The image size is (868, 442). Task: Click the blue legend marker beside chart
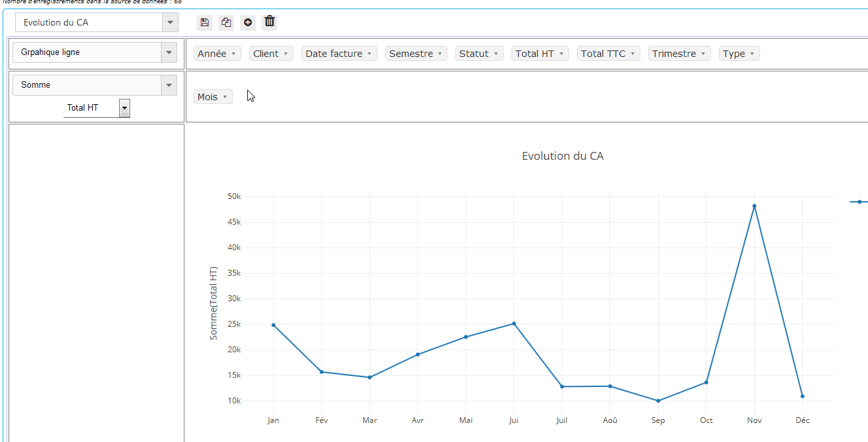pyautogui.click(x=859, y=202)
